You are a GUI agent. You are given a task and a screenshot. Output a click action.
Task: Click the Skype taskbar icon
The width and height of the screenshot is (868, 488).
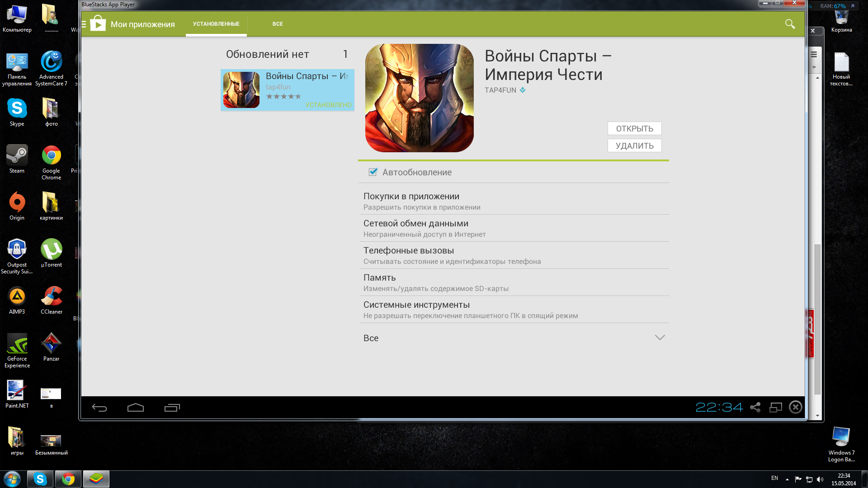40,479
